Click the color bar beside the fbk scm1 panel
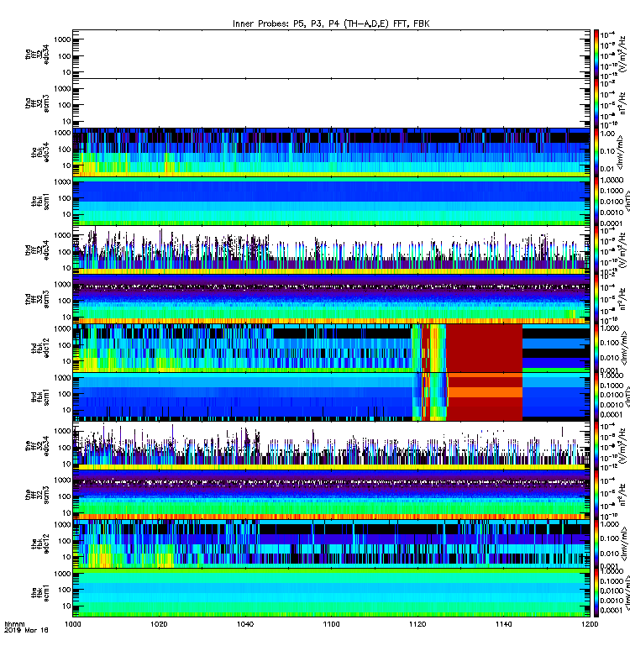 point(596,593)
